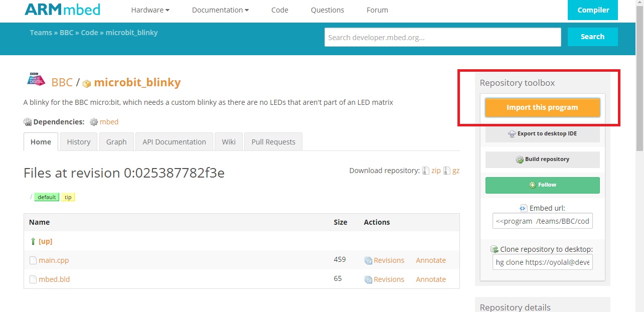Image resolution: width=644 pixels, height=312 pixels.
Task: Click the Revisions icon for mbed.bld
Action: tap(368, 279)
